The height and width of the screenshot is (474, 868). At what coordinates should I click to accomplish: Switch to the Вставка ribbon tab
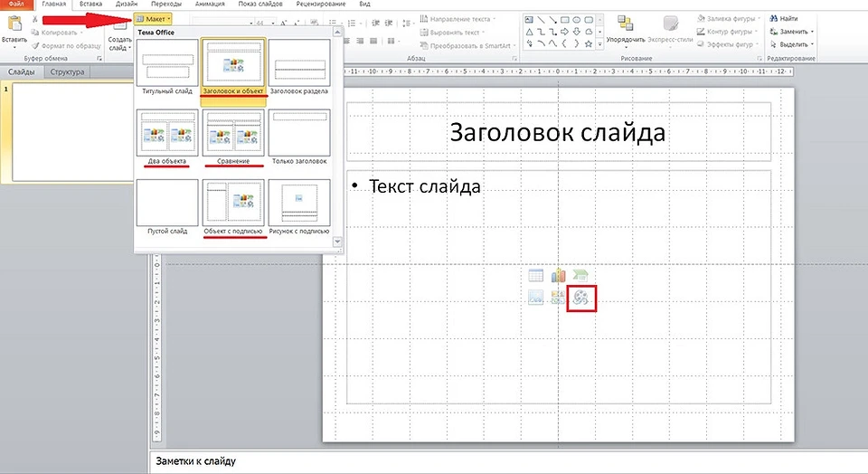point(90,4)
